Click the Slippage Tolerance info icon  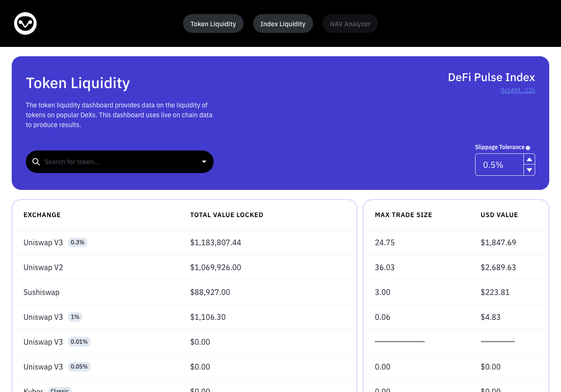528,148
